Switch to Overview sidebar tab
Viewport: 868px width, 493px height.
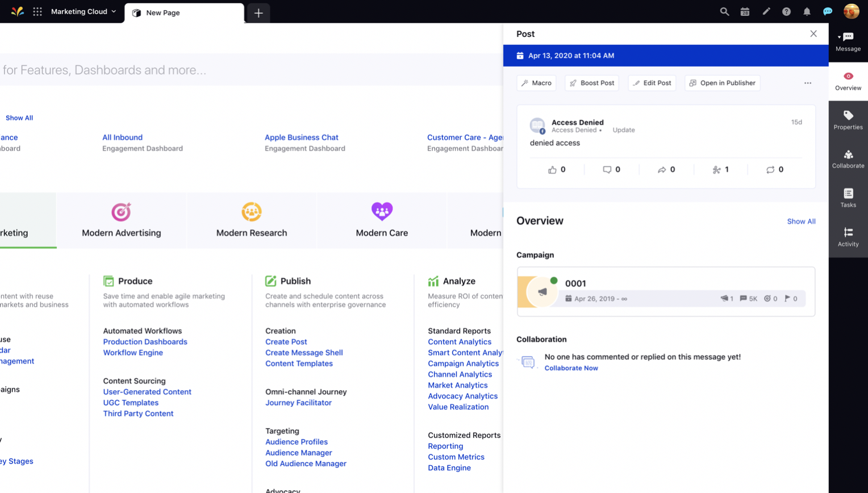[848, 81]
